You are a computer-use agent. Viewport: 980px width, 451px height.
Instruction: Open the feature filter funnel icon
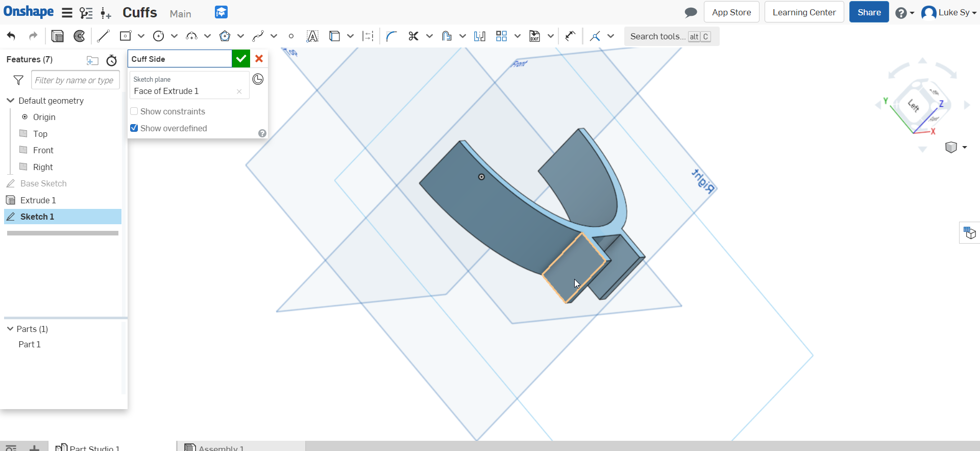pyautogui.click(x=18, y=80)
